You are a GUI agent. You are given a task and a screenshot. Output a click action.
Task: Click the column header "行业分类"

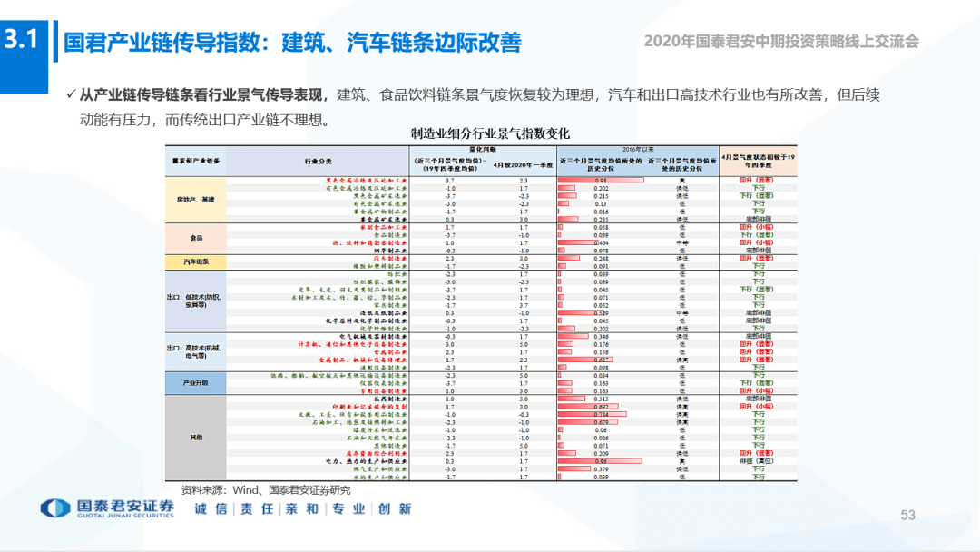tap(318, 162)
